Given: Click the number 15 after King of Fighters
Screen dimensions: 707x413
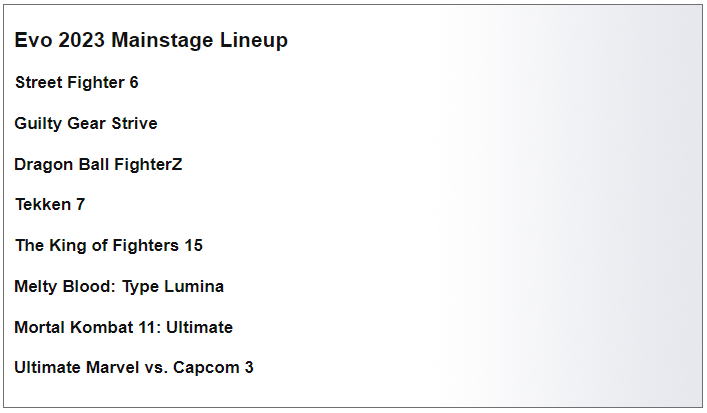Looking at the screenshot, I should click(x=193, y=246).
